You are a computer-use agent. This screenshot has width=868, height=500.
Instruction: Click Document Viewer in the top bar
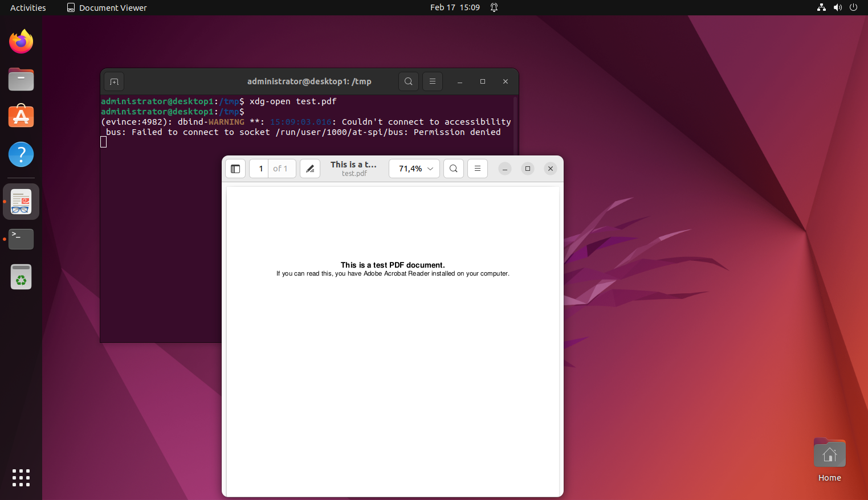click(107, 7)
